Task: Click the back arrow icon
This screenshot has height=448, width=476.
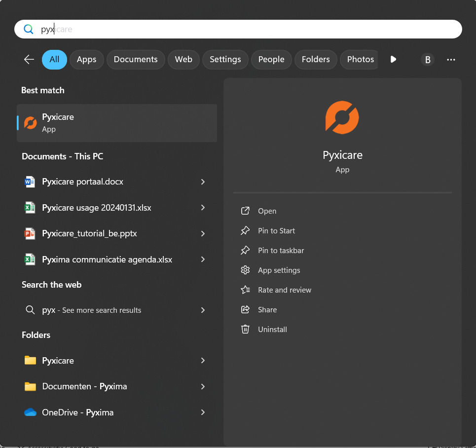Action: tap(29, 60)
